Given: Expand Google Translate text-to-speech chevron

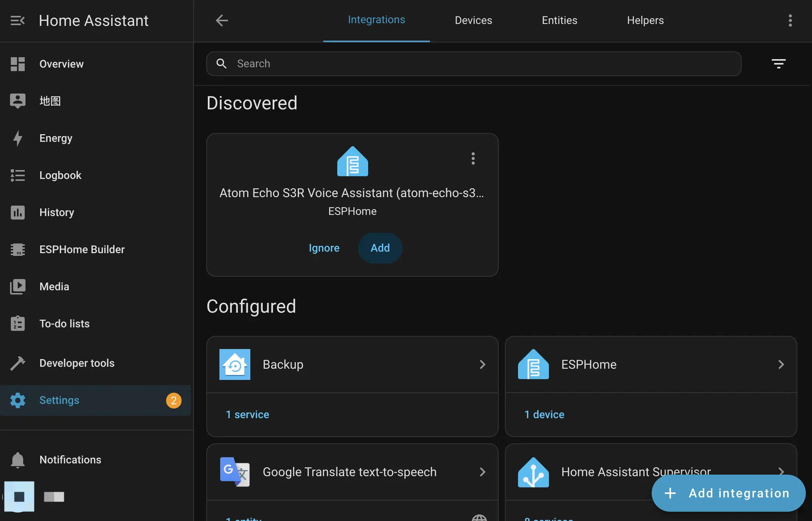Looking at the screenshot, I should point(482,472).
